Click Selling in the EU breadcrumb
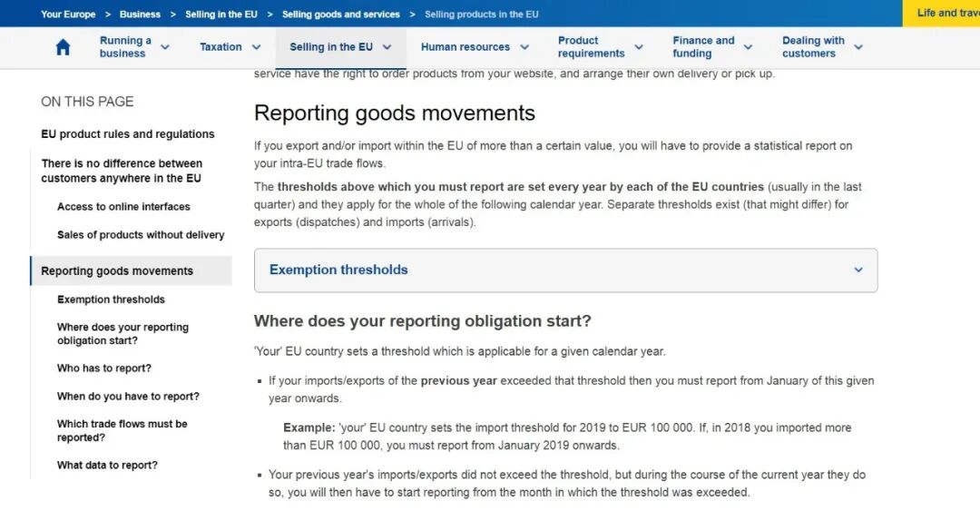Screen dimensions: 980x511 221,14
